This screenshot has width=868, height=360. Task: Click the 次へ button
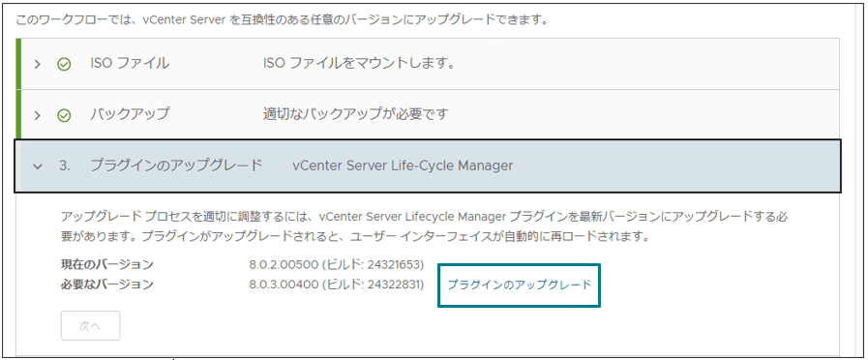(90, 326)
